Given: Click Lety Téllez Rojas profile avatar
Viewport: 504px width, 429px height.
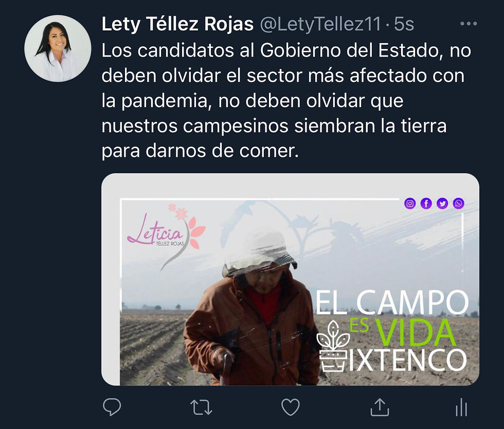Looking at the screenshot, I should point(58,48).
